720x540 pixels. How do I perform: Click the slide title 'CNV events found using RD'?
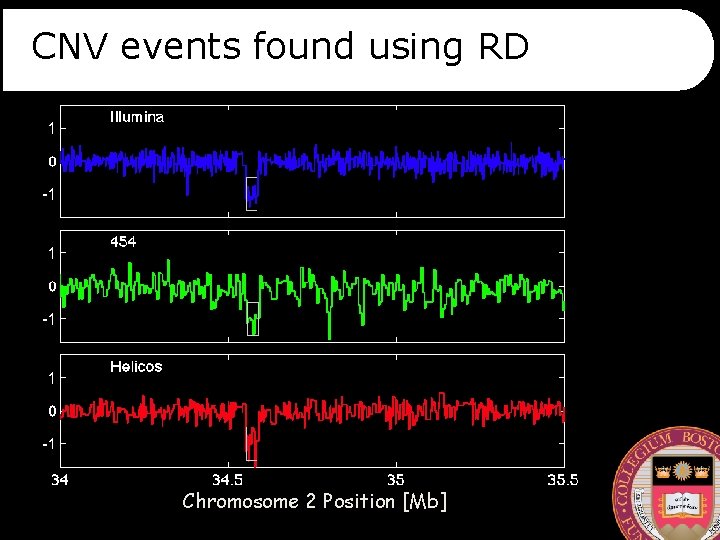[x=280, y=47]
